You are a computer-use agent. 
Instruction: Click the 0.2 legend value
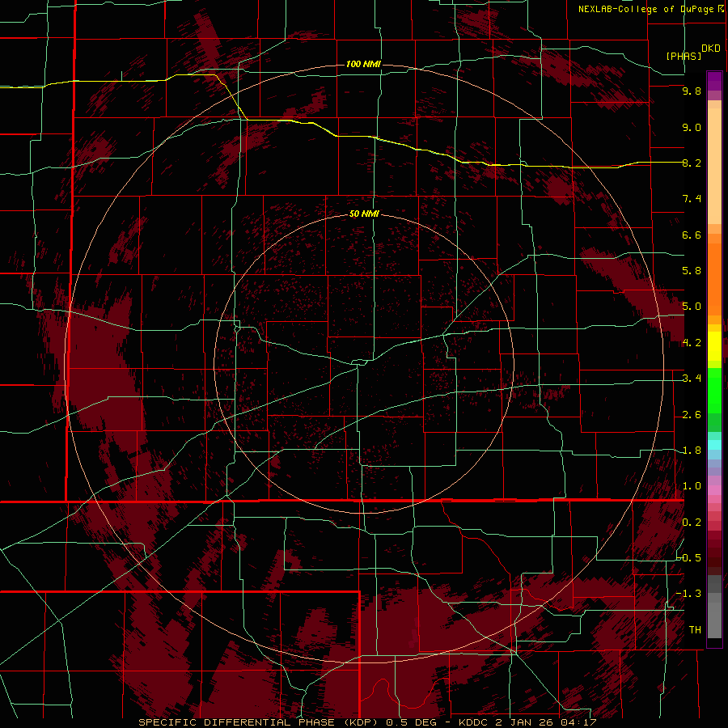pos(692,523)
